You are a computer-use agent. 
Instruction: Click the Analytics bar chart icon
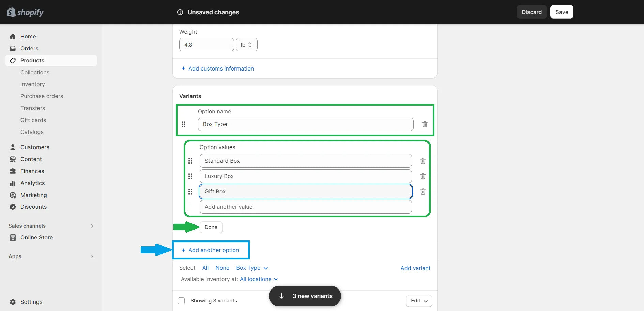[13, 183]
